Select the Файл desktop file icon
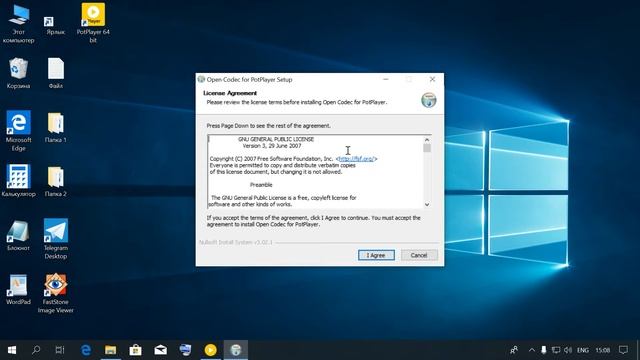Viewport: 640px width, 360px height. [x=56, y=73]
